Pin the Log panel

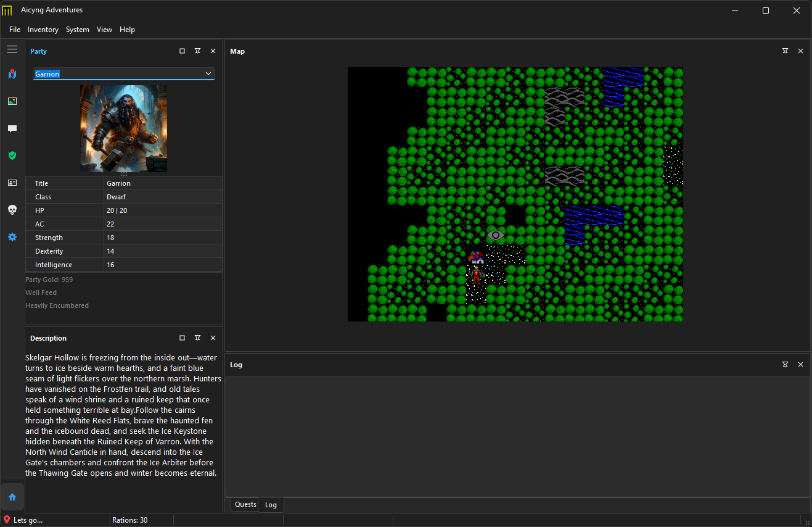(785, 364)
